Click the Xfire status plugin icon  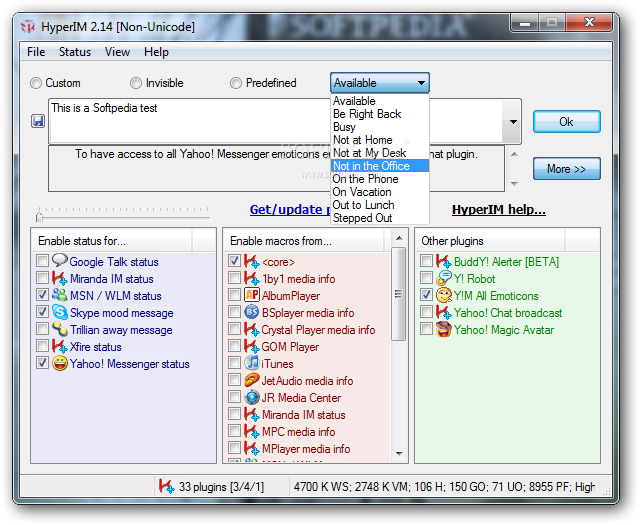click(60, 347)
